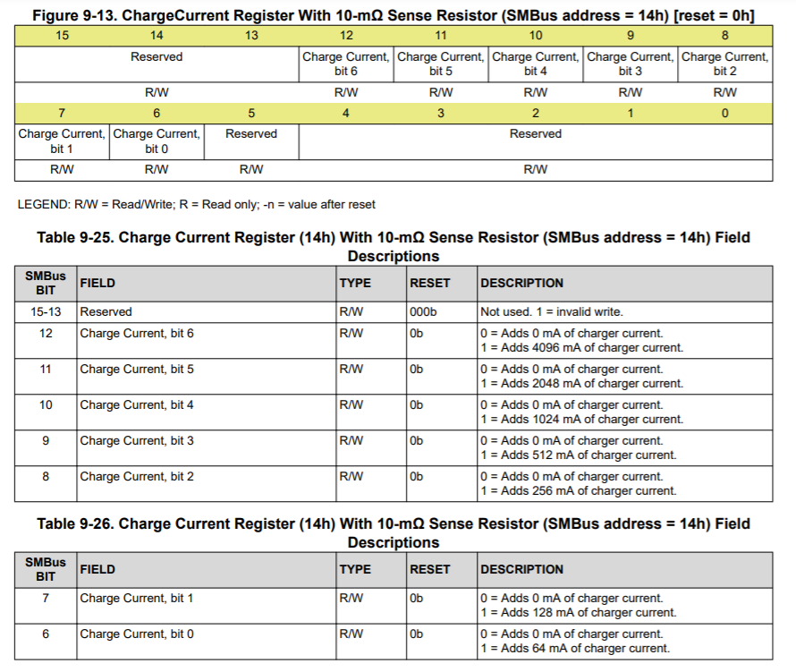796x672 pixels.
Task: Click the TYPE column header in Table 9-26
Action: (x=354, y=569)
